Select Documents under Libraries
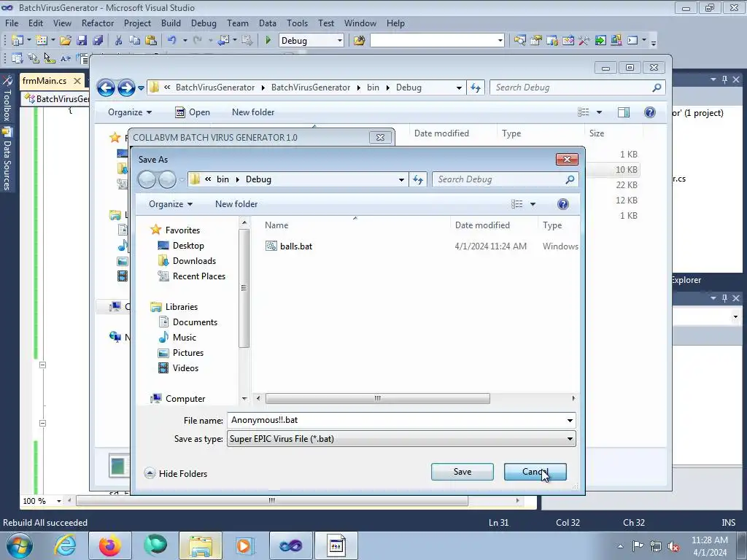The height and width of the screenshot is (560, 747). (x=187, y=322)
